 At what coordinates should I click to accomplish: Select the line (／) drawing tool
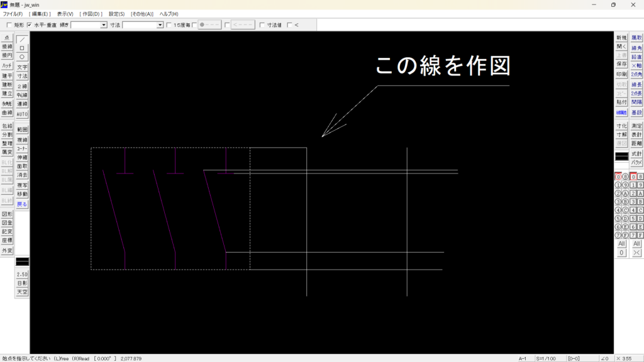point(22,39)
